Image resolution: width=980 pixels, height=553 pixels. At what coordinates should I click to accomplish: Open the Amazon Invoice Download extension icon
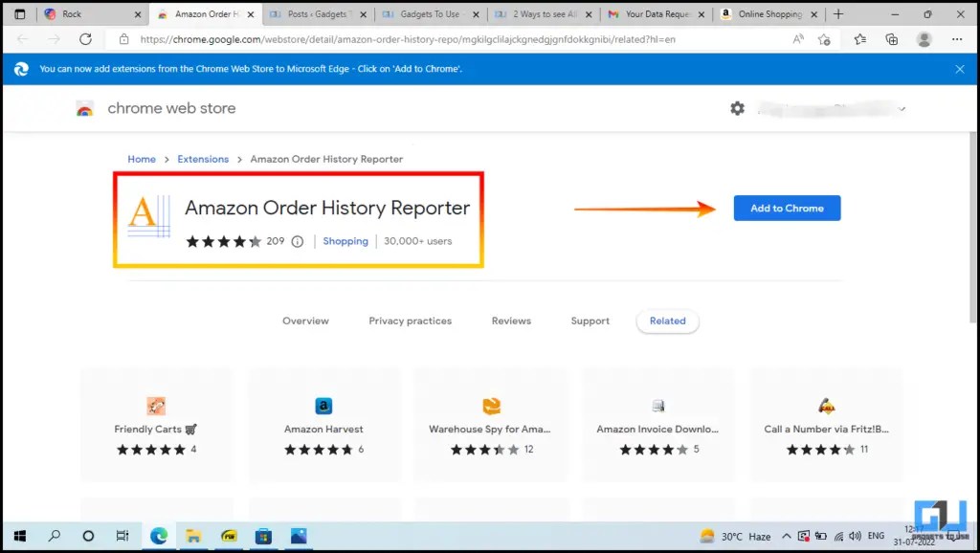coord(657,406)
